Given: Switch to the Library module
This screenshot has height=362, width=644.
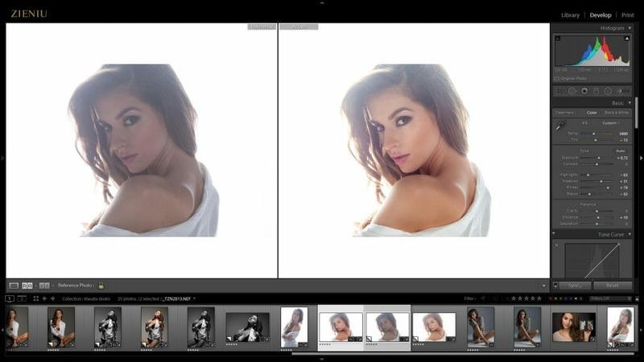Looking at the screenshot, I should 570,14.
